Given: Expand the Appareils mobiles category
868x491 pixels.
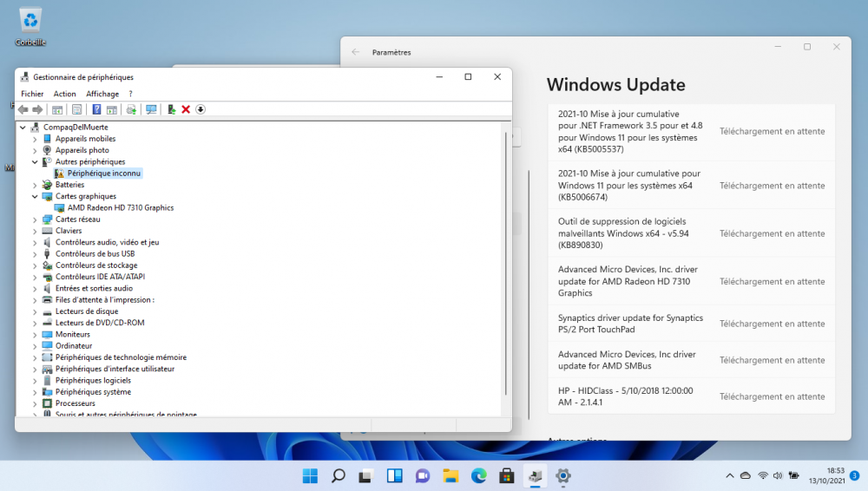Looking at the screenshot, I should pyautogui.click(x=35, y=139).
